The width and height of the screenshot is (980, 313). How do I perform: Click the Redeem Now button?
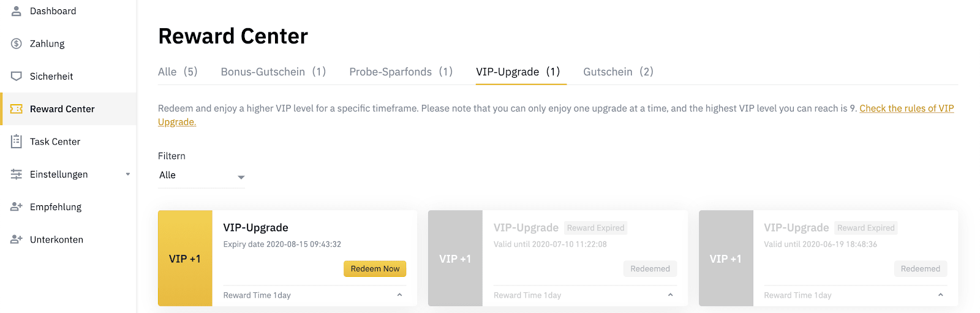coord(375,269)
